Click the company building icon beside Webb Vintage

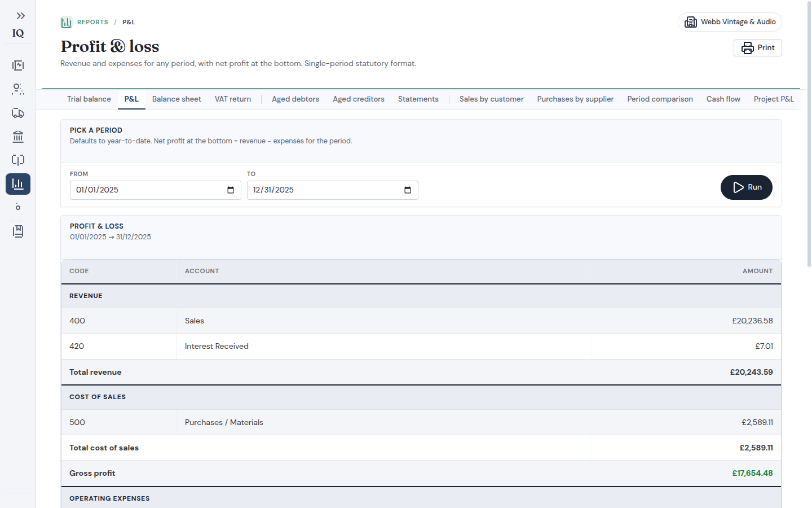point(691,22)
